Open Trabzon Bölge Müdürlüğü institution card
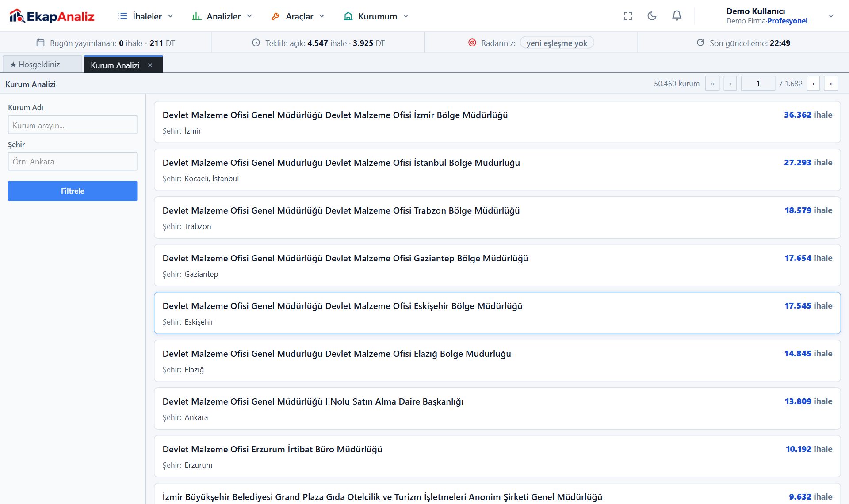This screenshot has height=504, width=849. 497,218
